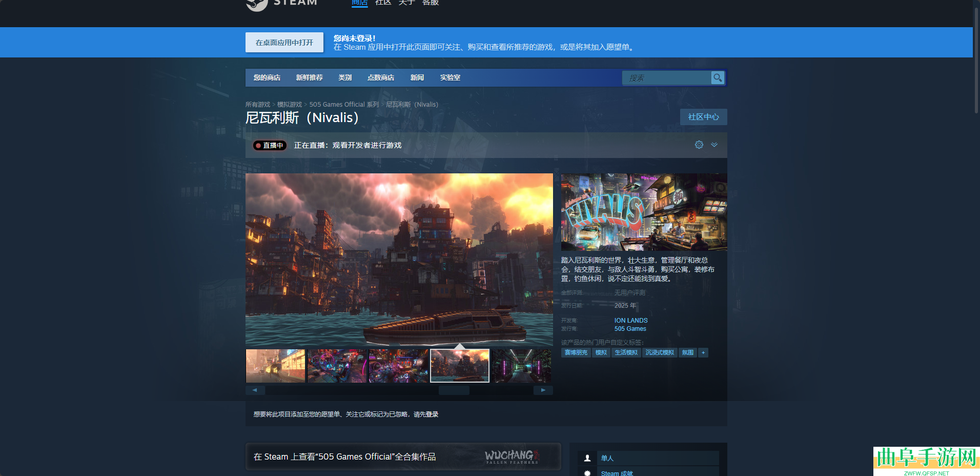The image size is (980, 476).
Task: Collapse the live broadcast panel chevron
Action: 714,145
